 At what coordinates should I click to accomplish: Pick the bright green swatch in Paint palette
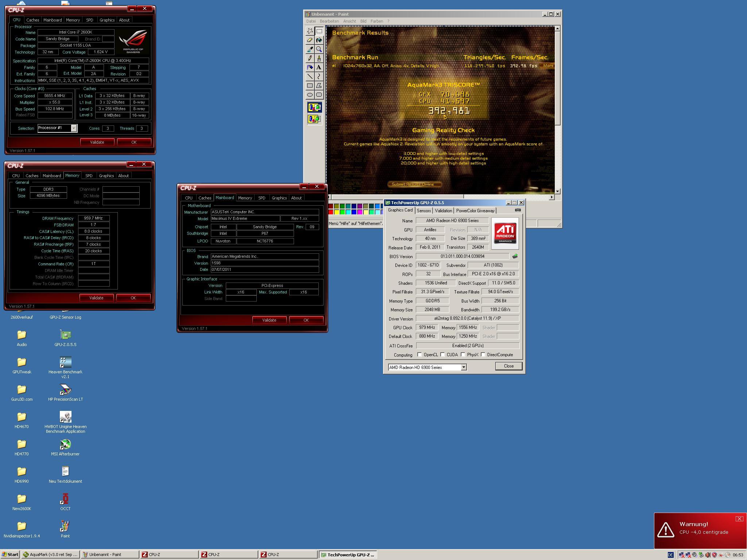pyautogui.click(x=342, y=212)
